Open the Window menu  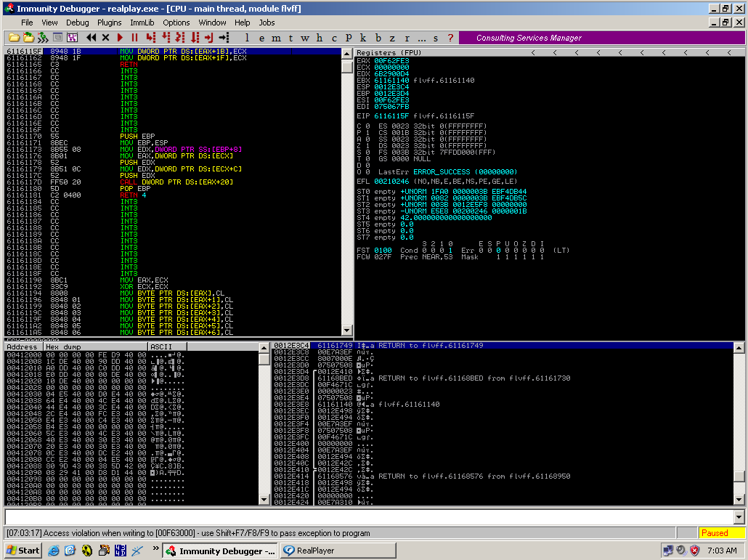point(212,23)
